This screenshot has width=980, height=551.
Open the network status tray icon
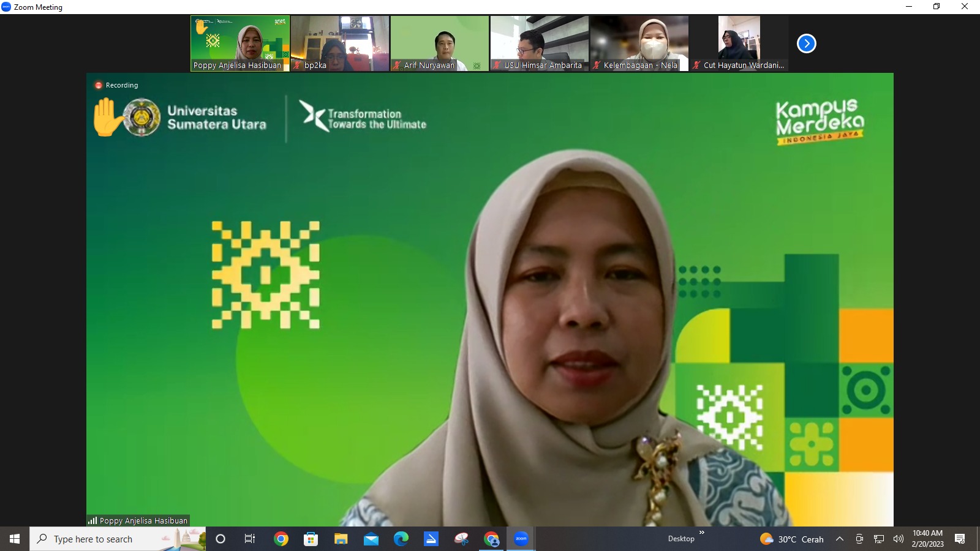pos(879,539)
